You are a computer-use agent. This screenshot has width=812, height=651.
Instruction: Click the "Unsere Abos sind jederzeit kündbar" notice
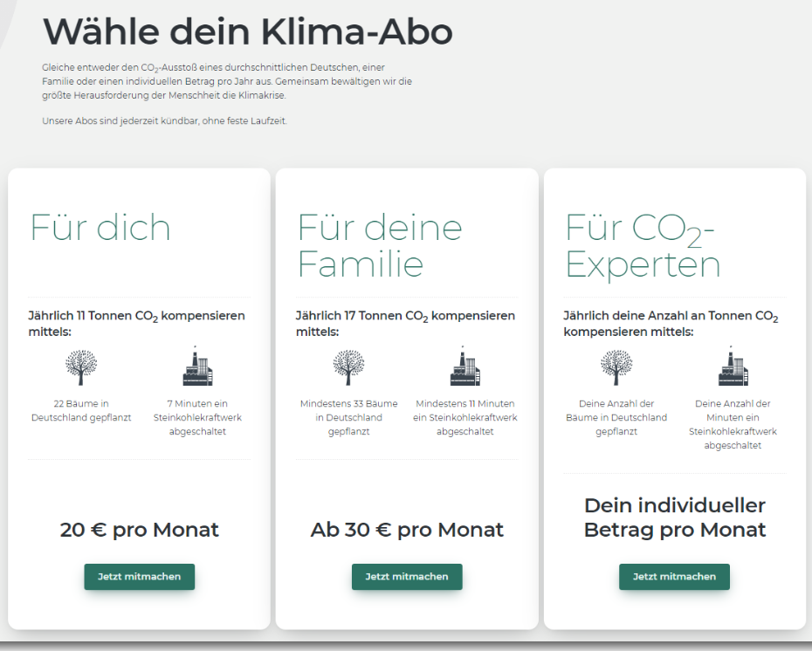click(164, 121)
